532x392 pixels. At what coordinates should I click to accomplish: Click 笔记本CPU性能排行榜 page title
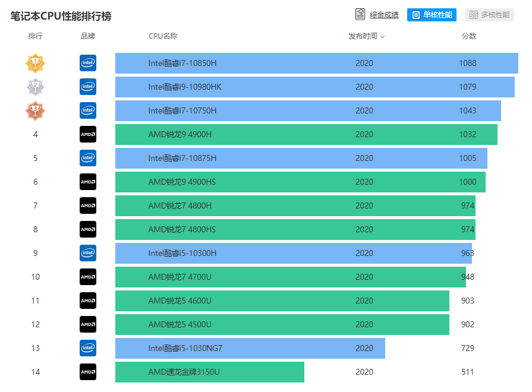click(x=61, y=16)
